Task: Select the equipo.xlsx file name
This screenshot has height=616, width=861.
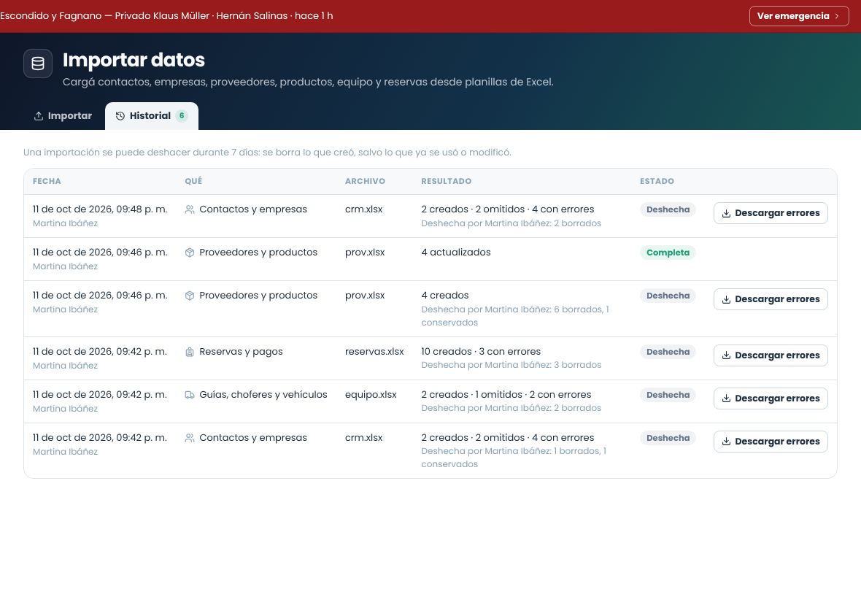Action: click(371, 395)
